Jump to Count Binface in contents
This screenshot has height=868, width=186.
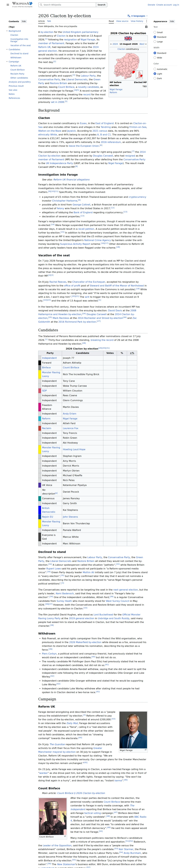point(18,70)
